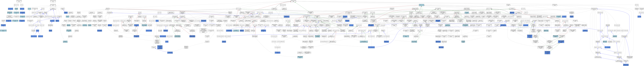Click the cell maturation node

351,25
